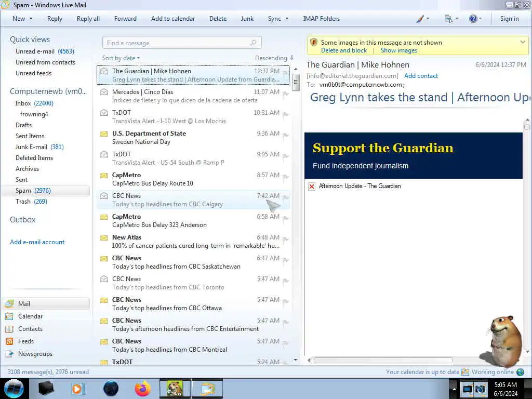Toggle the Descending sort order
This screenshot has width=532, height=399.
click(x=274, y=58)
